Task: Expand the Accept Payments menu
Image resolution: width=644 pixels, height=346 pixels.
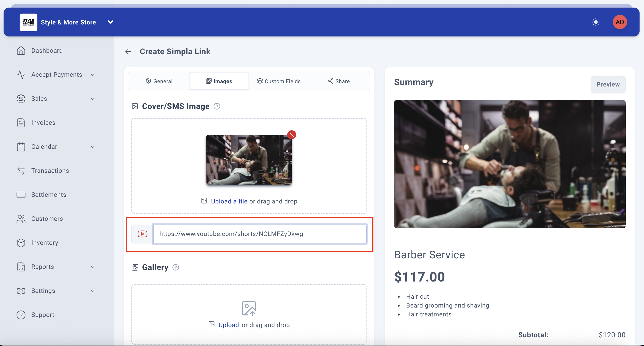Action: click(x=57, y=75)
